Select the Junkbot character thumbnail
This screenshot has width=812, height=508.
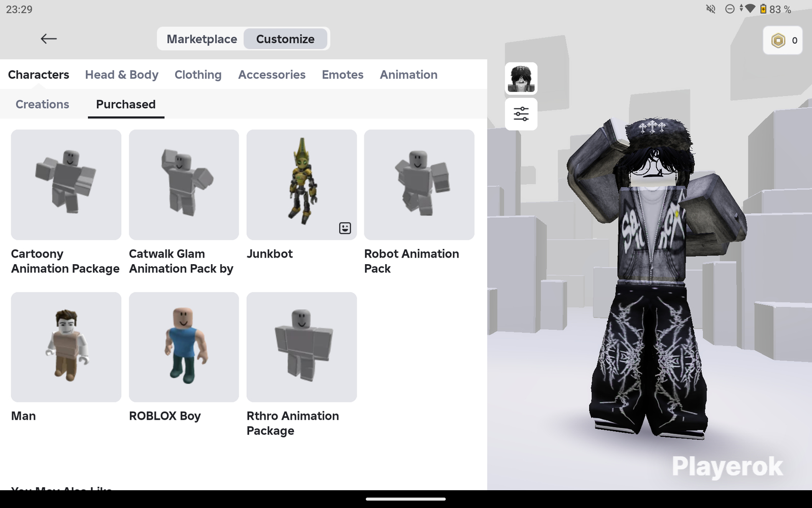pyautogui.click(x=301, y=184)
